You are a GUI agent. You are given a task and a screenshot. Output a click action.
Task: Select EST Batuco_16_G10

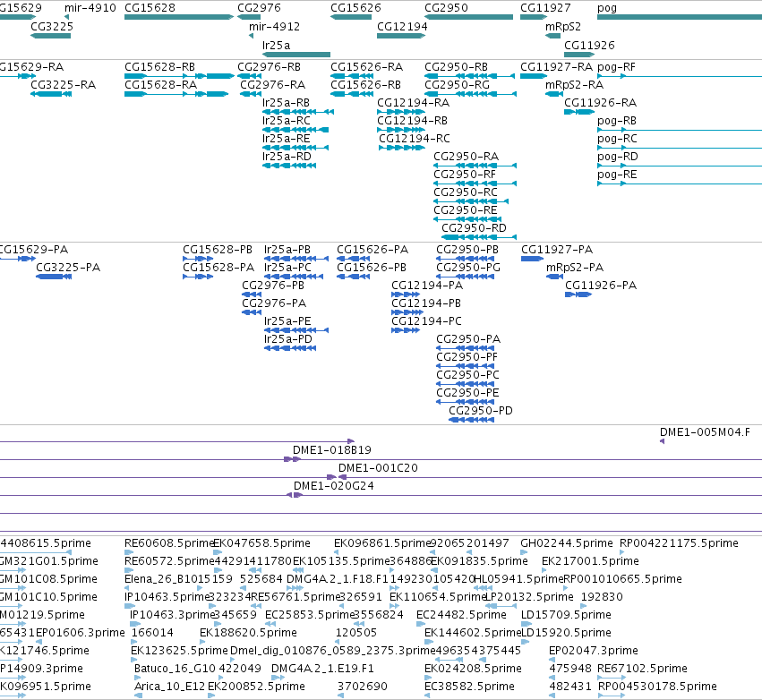tap(175, 669)
